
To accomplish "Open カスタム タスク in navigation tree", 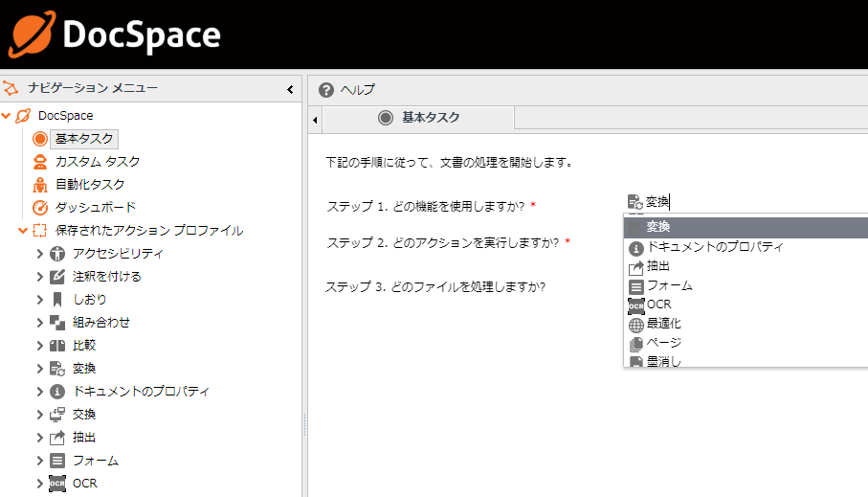I will point(98,162).
